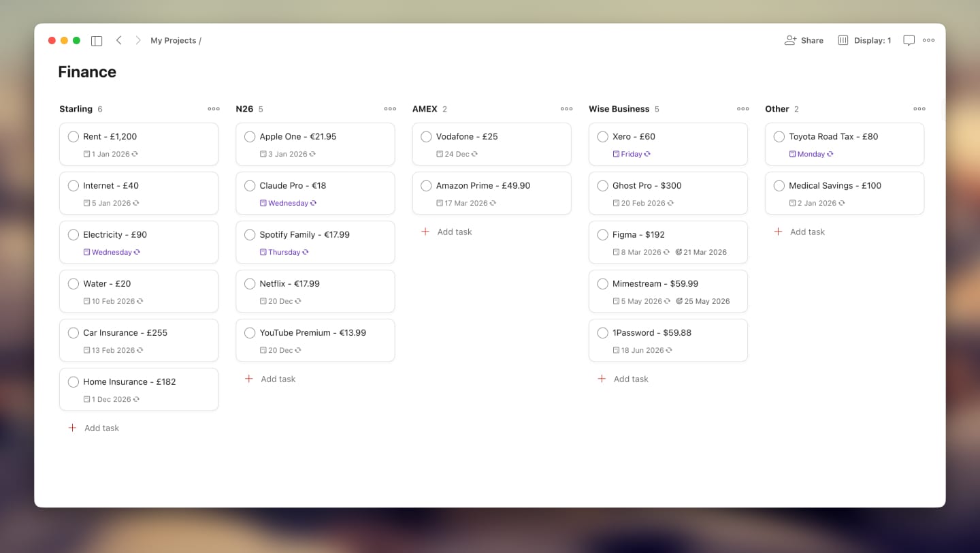This screenshot has width=980, height=553.
Task: Click the back navigation chevron
Action: coord(119,40)
